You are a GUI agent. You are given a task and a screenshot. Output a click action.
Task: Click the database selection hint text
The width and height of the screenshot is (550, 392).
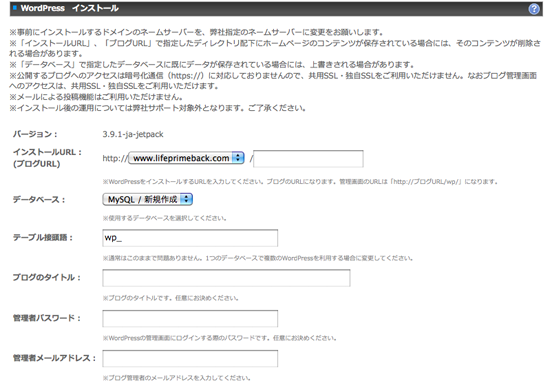click(x=165, y=218)
